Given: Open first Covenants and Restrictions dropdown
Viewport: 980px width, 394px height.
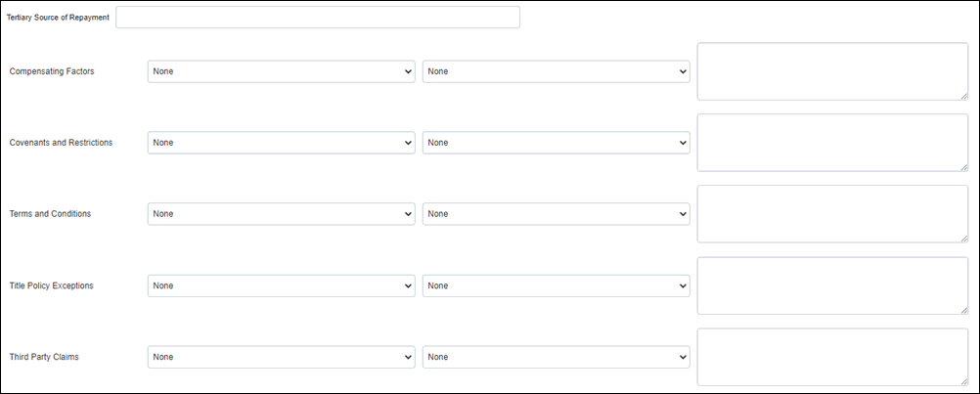Looking at the screenshot, I should pyautogui.click(x=282, y=143).
